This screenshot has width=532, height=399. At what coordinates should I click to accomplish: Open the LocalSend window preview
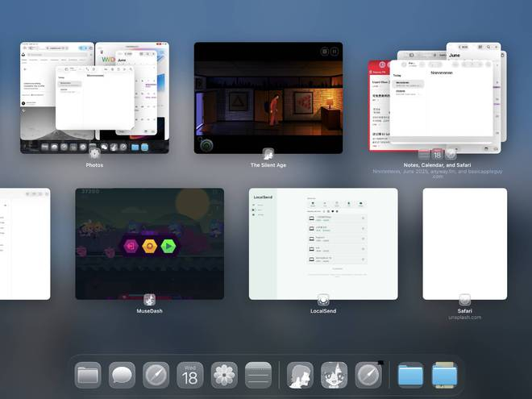point(323,243)
